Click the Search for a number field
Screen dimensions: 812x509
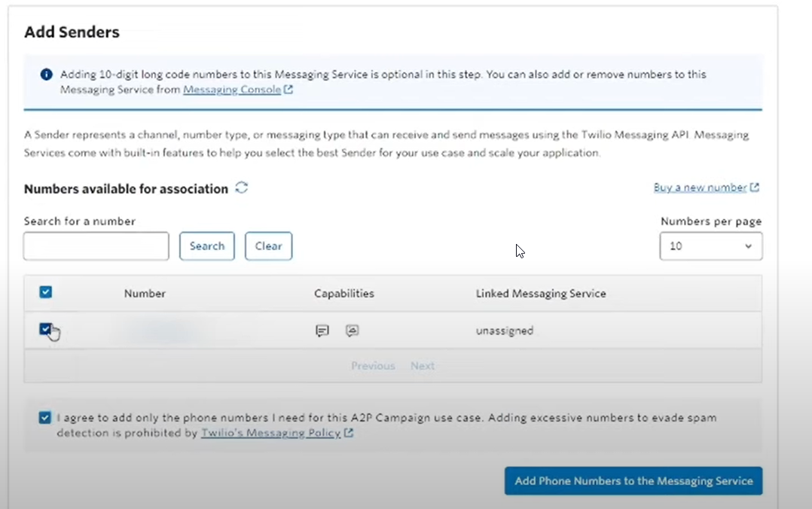click(x=96, y=246)
